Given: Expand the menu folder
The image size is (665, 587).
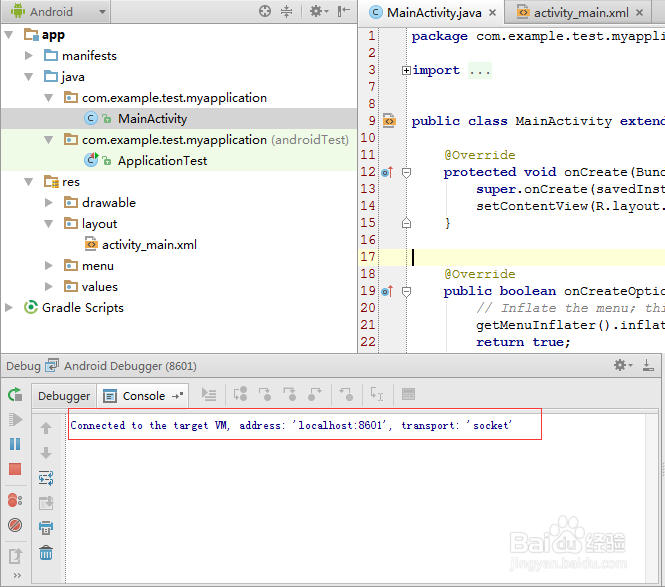Looking at the screenshot, I should 49,266.
